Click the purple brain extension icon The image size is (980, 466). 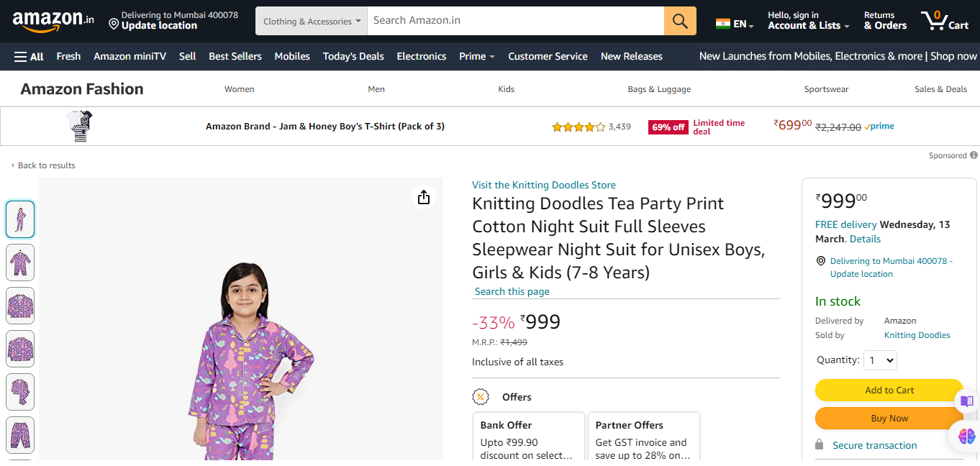pyautogui.click(x=966, y=435)
